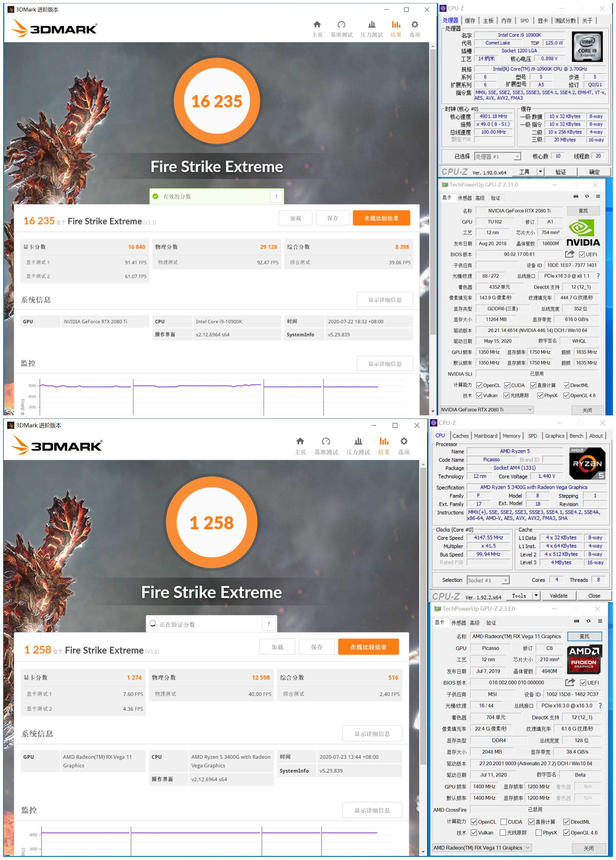This screenshot has width=616, height=860.
Task: Switch to 缓存 tab in Chinese CPU-Z
Action: pos(470,21)
